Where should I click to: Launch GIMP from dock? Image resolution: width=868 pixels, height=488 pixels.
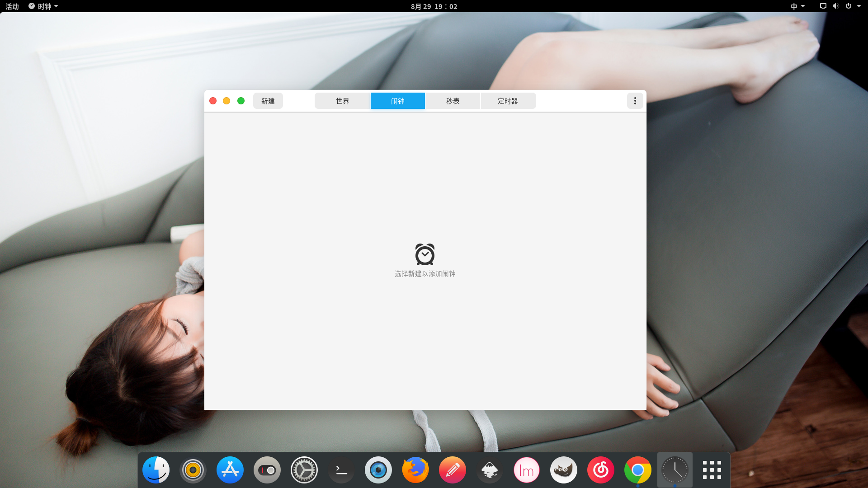pyautogui.click(x=564, y=470)
